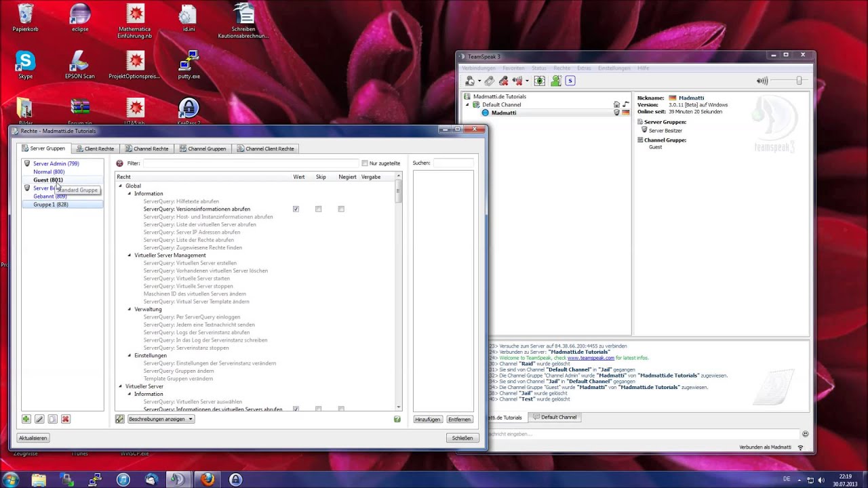868x488 pixels.
Task: Collapse the Verwaltung tree node
Action: point(130,309)
